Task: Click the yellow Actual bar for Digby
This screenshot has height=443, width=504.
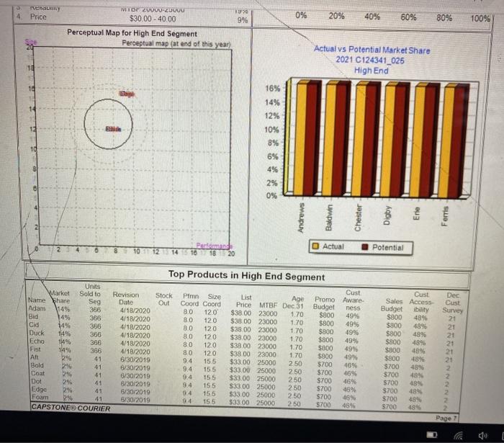Action: click(388, 141)
